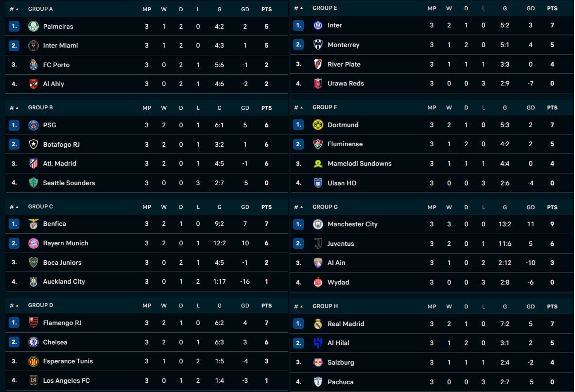This screenshot has height=392, width=575.
Task: Click the Chelsea club badge
Action: tap(33, 342)
